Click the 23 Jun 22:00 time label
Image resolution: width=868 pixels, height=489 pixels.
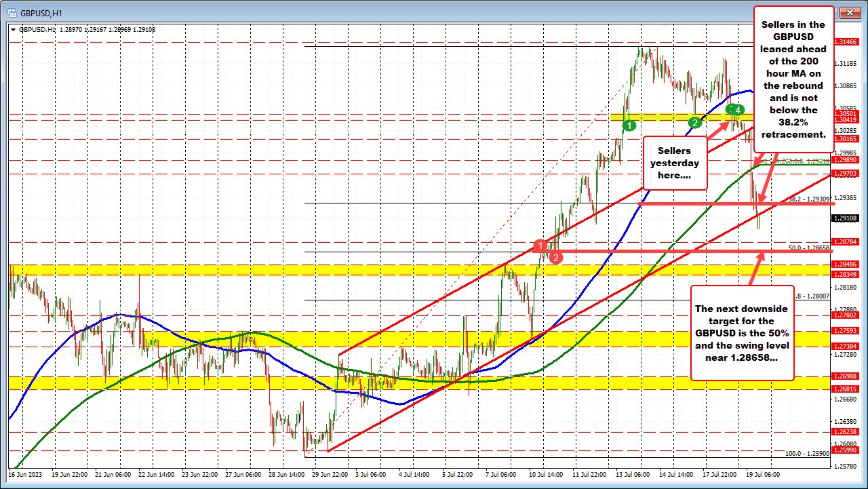tap(200, 475)
